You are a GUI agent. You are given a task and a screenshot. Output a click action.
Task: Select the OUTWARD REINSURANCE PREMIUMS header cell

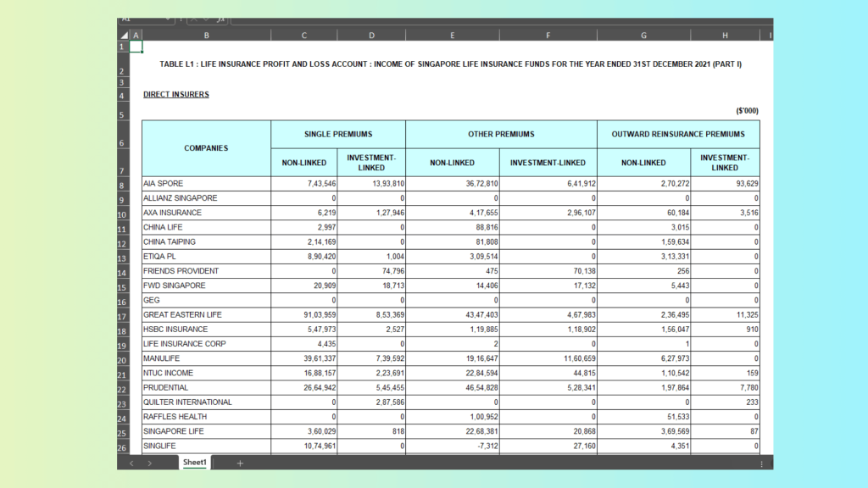(678, 134)
